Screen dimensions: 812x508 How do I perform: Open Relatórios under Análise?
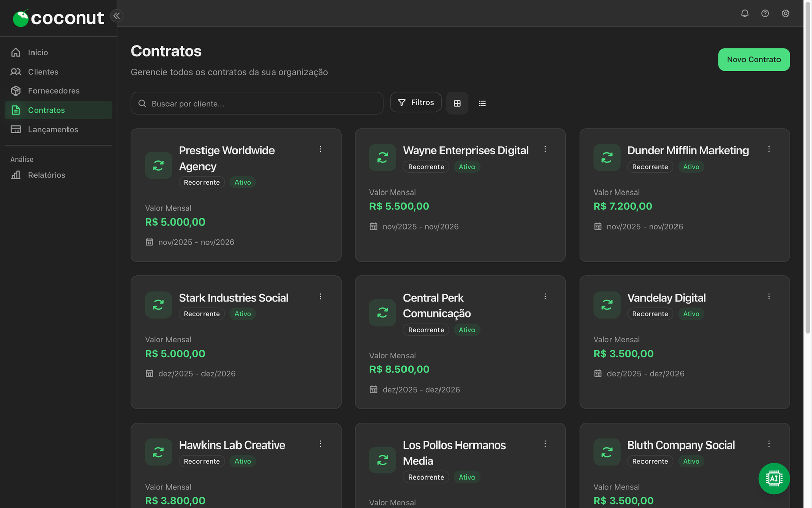(58, 175)
